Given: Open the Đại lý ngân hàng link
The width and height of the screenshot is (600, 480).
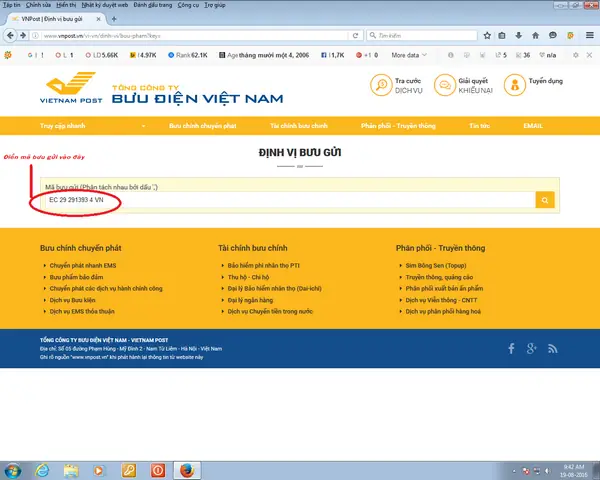Looking at the screenshot, I should 250,300.
